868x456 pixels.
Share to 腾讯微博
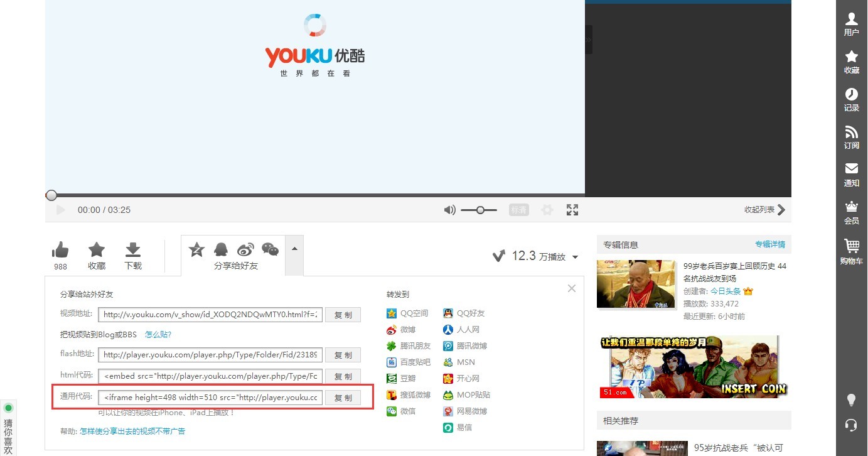465,346
